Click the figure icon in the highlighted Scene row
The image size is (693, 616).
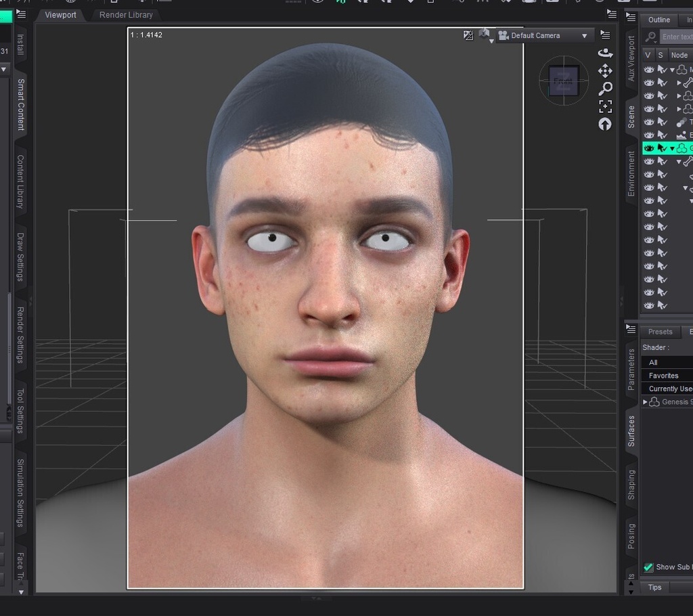pos(682,148)
